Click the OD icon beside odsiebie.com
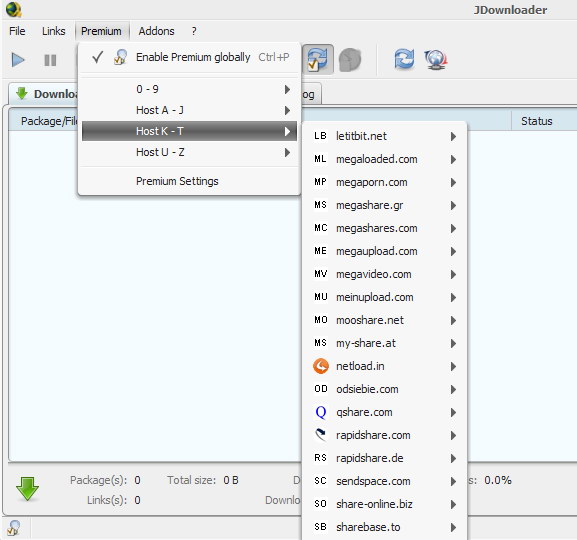 coord(321,389)
